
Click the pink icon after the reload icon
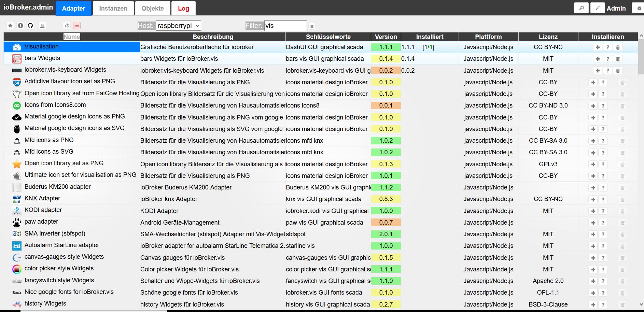[77, 26]
